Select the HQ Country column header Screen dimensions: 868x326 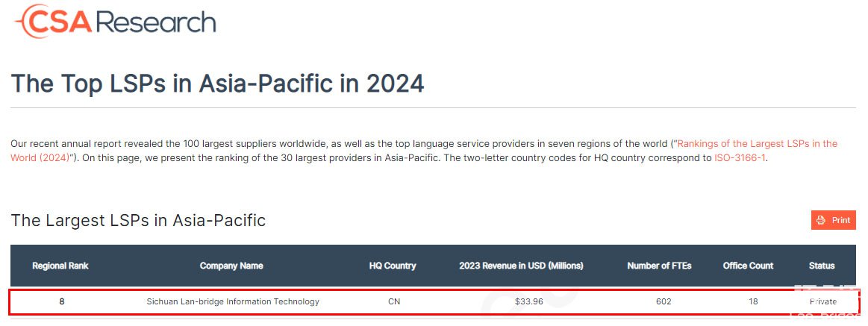tap(393, 266)
